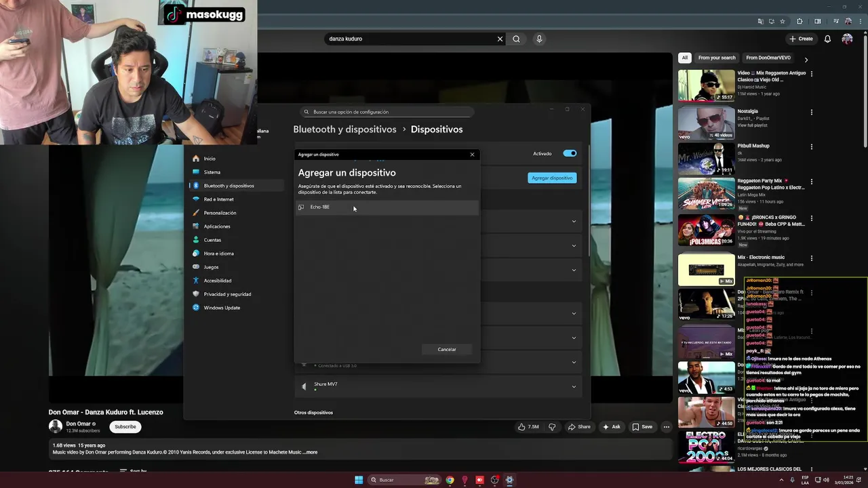Viewport: 868px width, 488px height.
Task: Open Nostalgia playlist thumbnail
Action: coord(706,123)
